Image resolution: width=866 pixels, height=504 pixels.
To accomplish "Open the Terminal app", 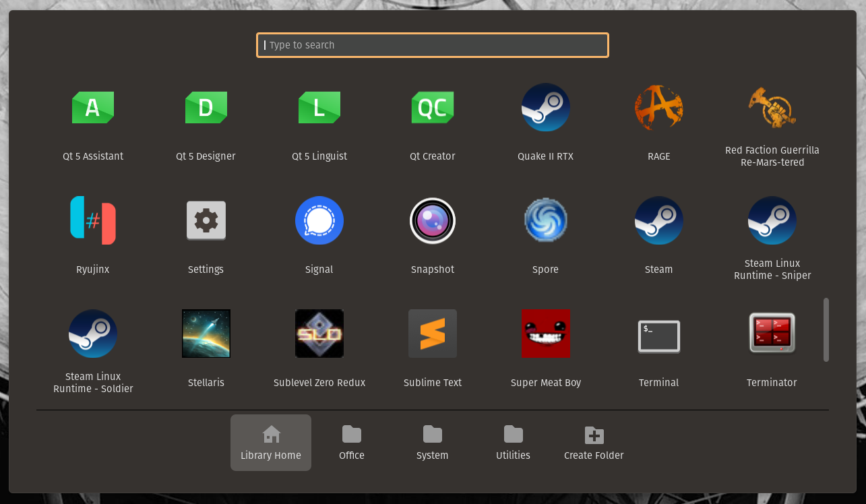I will click(x=659, y=337).
